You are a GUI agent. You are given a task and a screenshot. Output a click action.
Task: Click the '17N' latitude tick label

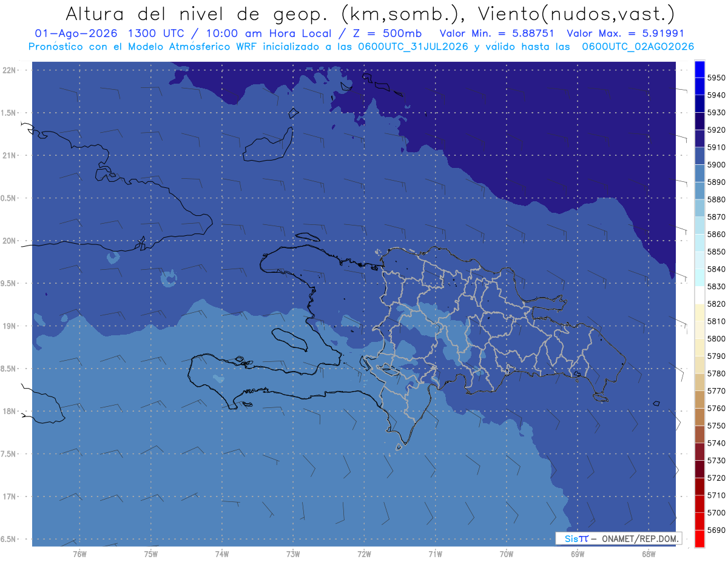[8, 497]
